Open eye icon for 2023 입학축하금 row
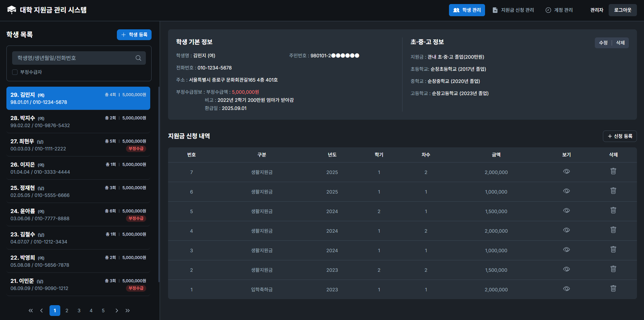The image size is (644, 320). click(x=566, y=289)
